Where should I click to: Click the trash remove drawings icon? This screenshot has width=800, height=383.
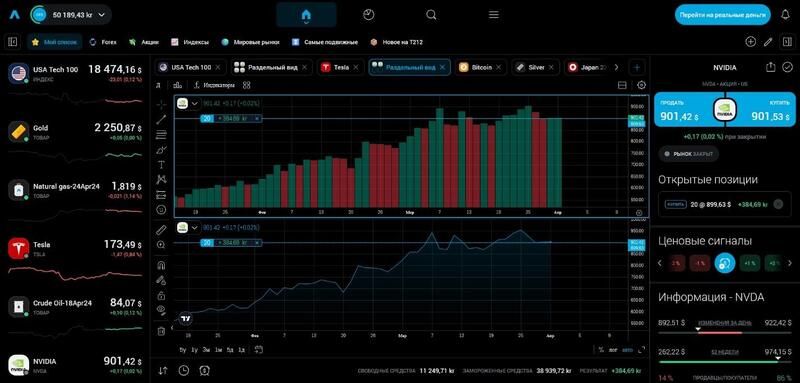click(x=161, y=330)
